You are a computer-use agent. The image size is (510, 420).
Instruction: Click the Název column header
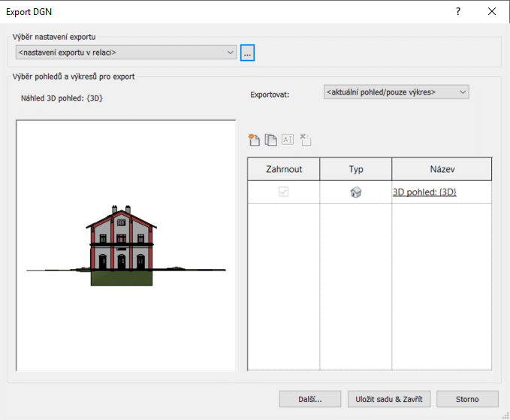tap(442, 169)
